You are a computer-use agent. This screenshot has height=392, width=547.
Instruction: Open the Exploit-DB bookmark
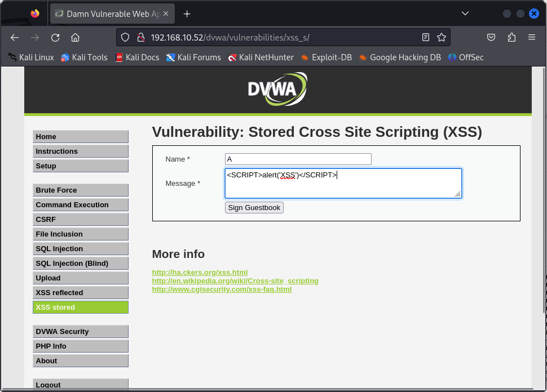pyautogui.click(x=326, y=57)
